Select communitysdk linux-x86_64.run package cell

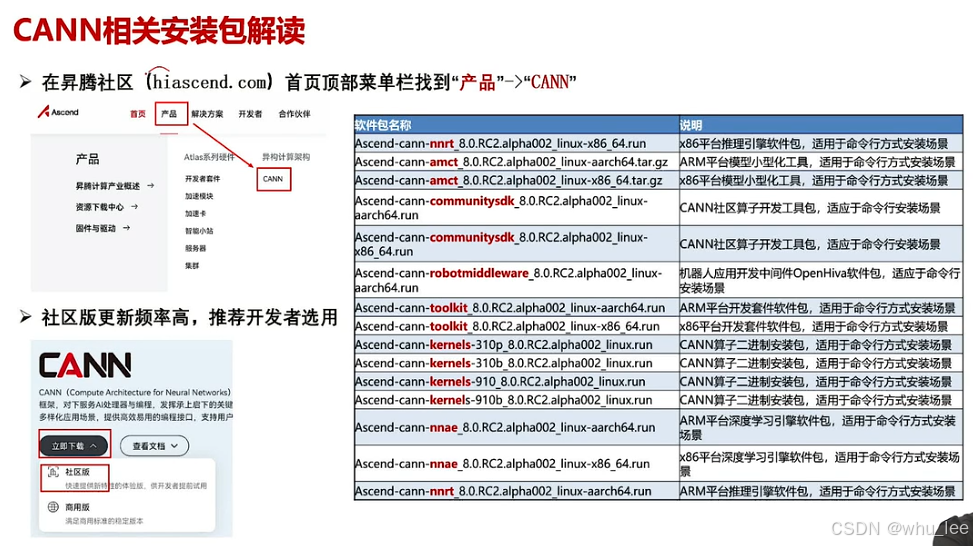516,244
